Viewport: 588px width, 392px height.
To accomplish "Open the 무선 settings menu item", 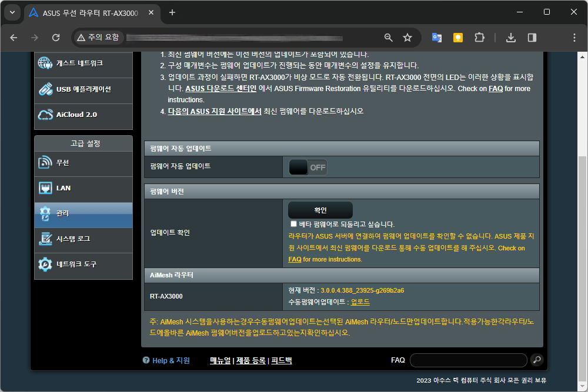I will coord(83,163).
